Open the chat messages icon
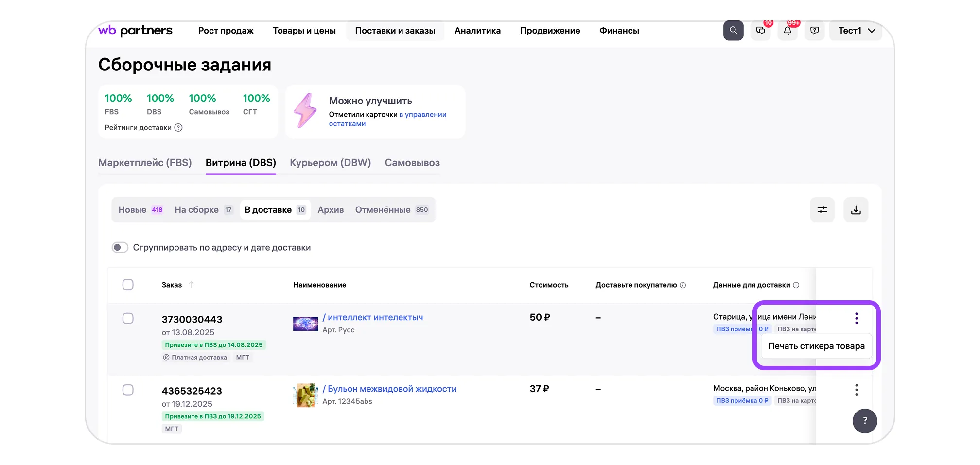 (x=760, y=31)
